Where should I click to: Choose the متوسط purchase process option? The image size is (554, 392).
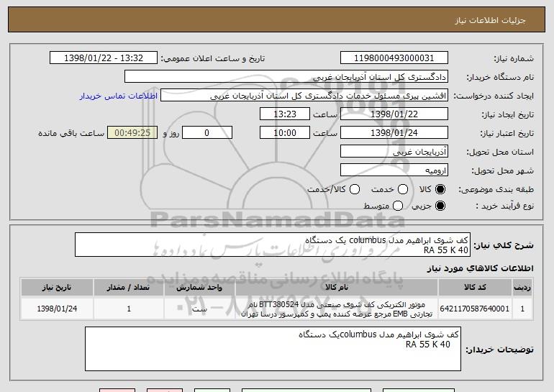click(397, 206)
